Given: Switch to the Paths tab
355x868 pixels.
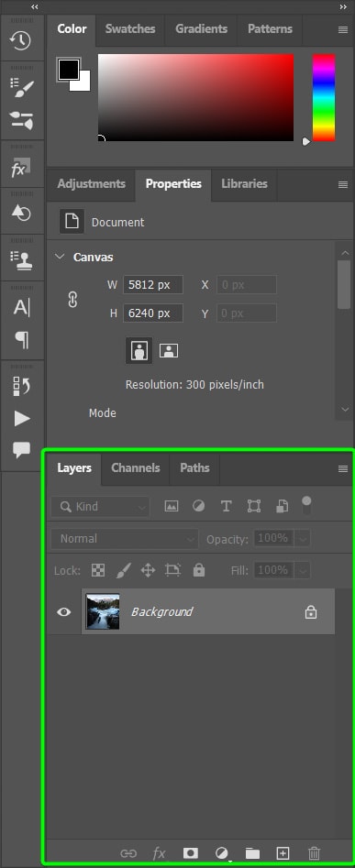Looking at the screenshot, I should click(194, 467).
